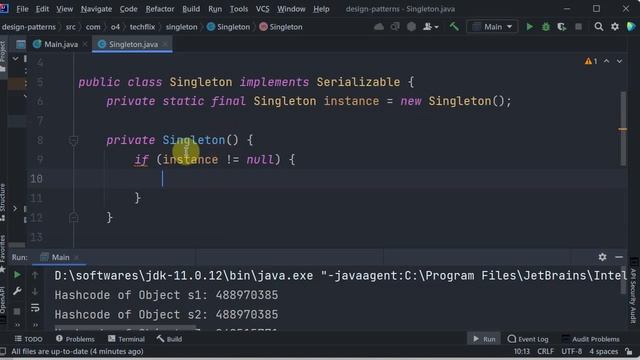640x360 pixels.
Task: Open Search Everywhere magnifier icon
Action: 599,27
